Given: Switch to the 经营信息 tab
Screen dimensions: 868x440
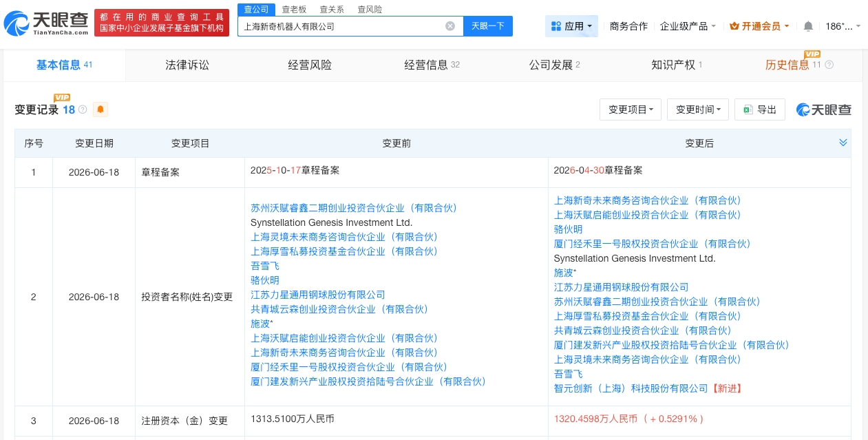Looking at the screenshot, I should point(432,65).
